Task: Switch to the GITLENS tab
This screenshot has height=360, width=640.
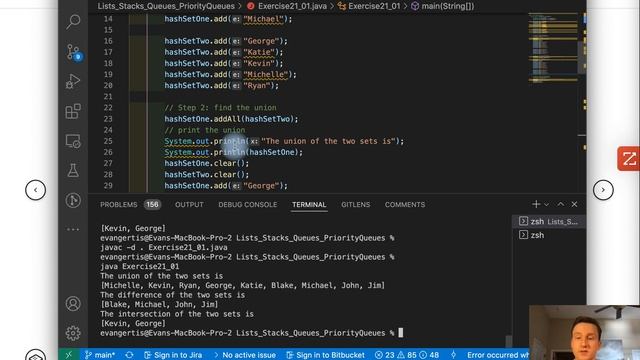Action: coord(356,204)
